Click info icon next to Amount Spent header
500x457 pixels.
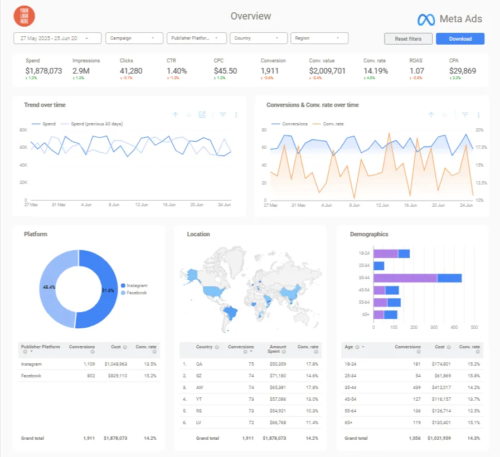point(284,351)
